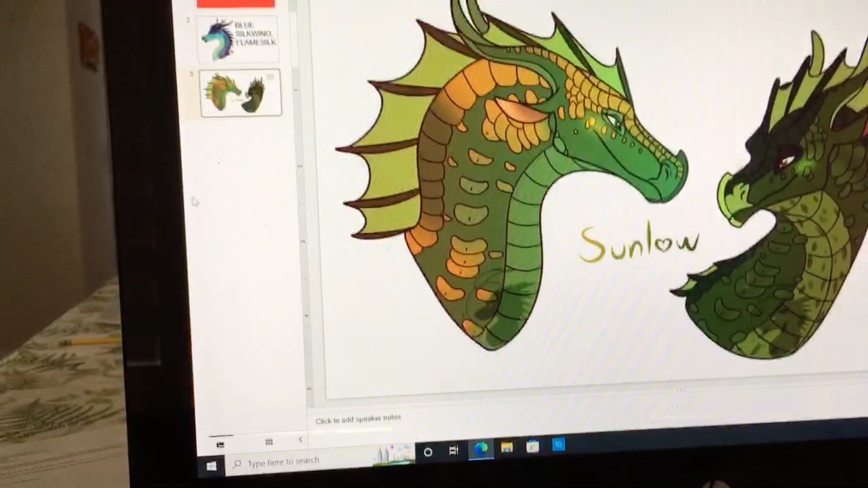The width and height of the screenshot is (868, 488).
Task: Switch to the filmstrip view icon
Action: click(x=220, y=444)
